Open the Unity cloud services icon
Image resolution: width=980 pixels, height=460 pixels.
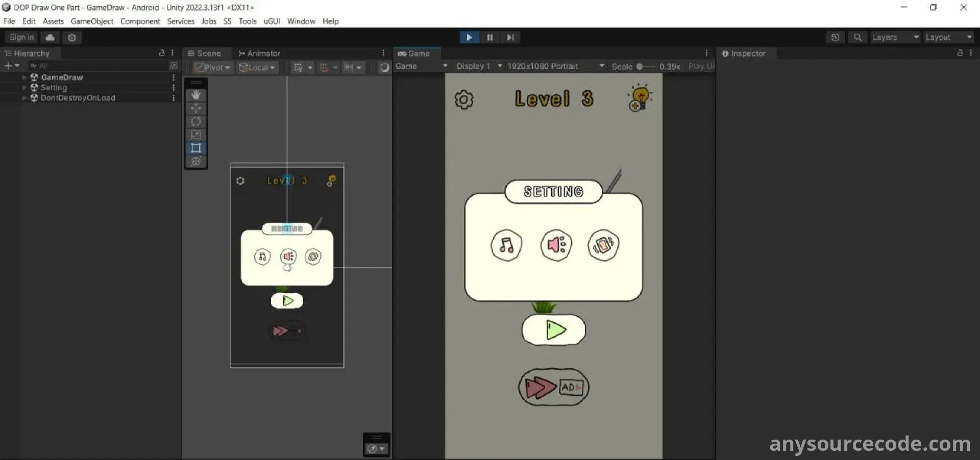click(50, 37)
